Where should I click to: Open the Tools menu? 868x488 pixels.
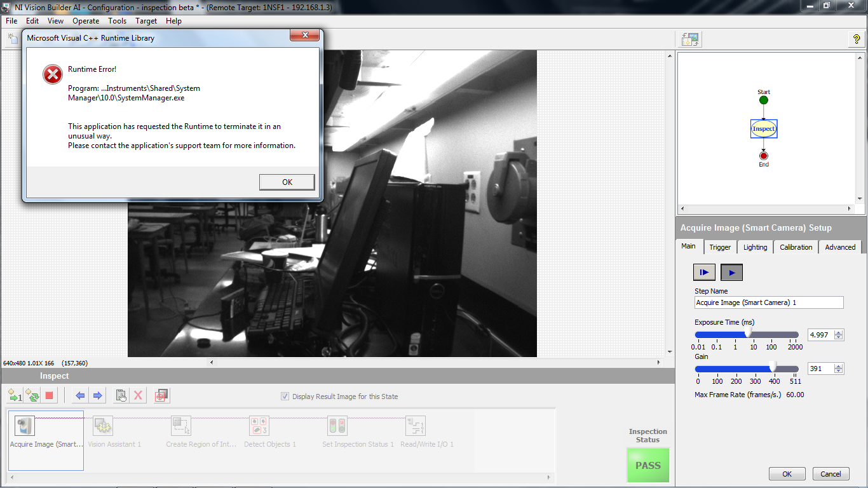(x=118, y=21)
